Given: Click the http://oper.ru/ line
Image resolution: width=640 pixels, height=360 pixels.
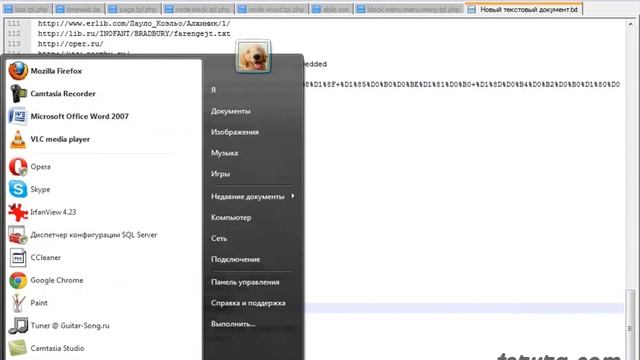Looking at the screenshot, I should pos(71,44).
